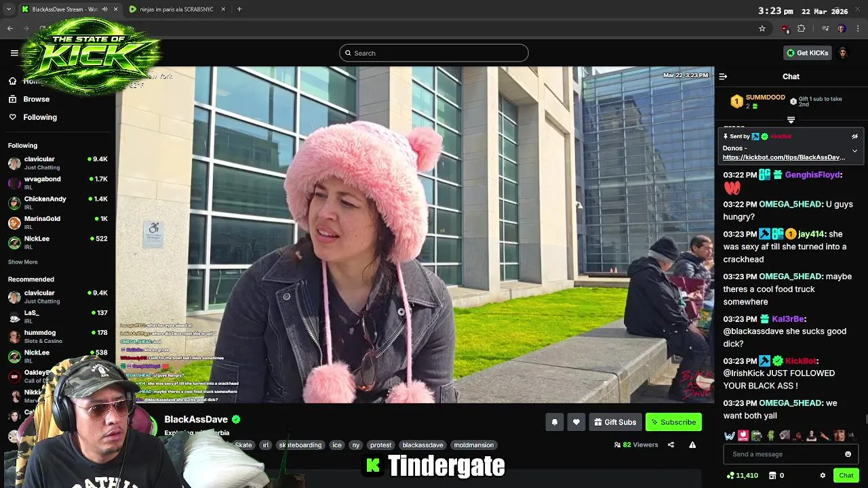Click the heart follow button
The image size is (868, 488).
tap(576, 422)
